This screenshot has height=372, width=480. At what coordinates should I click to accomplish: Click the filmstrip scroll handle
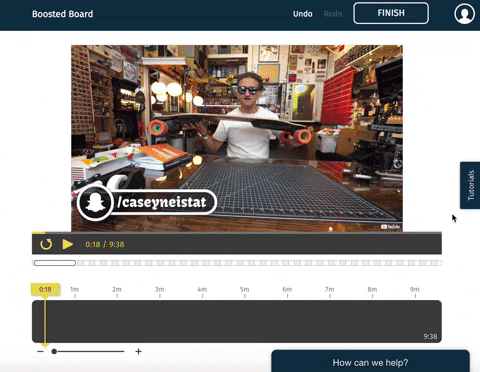(x=55, y=263)
